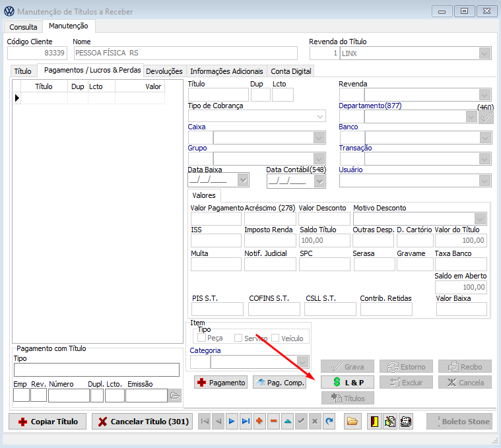Open folder icon beside Emissão field
Image resolution: width=501 pixels, height=448 pixels.
coord(175,395)
